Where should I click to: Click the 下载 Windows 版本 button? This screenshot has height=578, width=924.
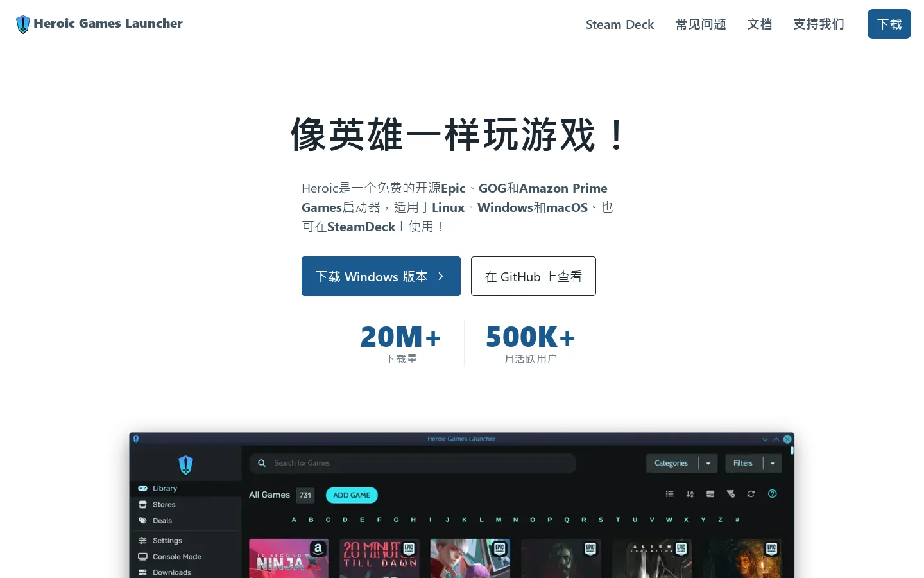(x=381, y=276)
